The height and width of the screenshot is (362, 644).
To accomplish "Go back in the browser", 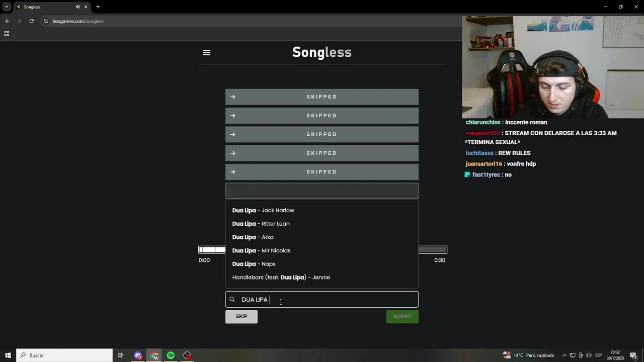I will click(x=7, y=21).
